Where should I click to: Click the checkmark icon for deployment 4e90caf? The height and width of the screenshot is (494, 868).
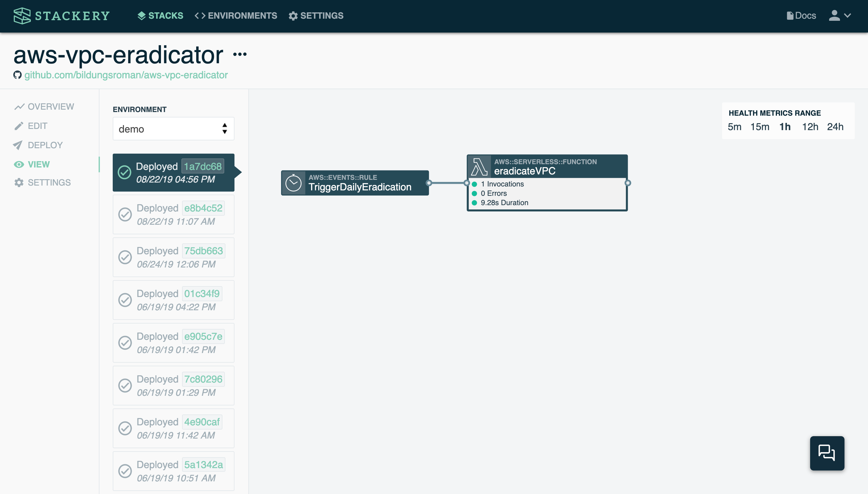125,428
